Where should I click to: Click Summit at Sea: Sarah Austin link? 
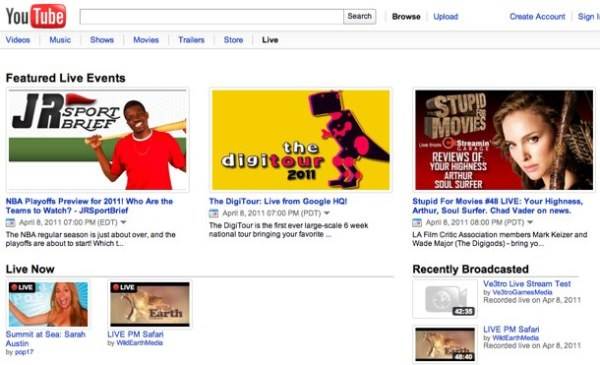[46, 339]
